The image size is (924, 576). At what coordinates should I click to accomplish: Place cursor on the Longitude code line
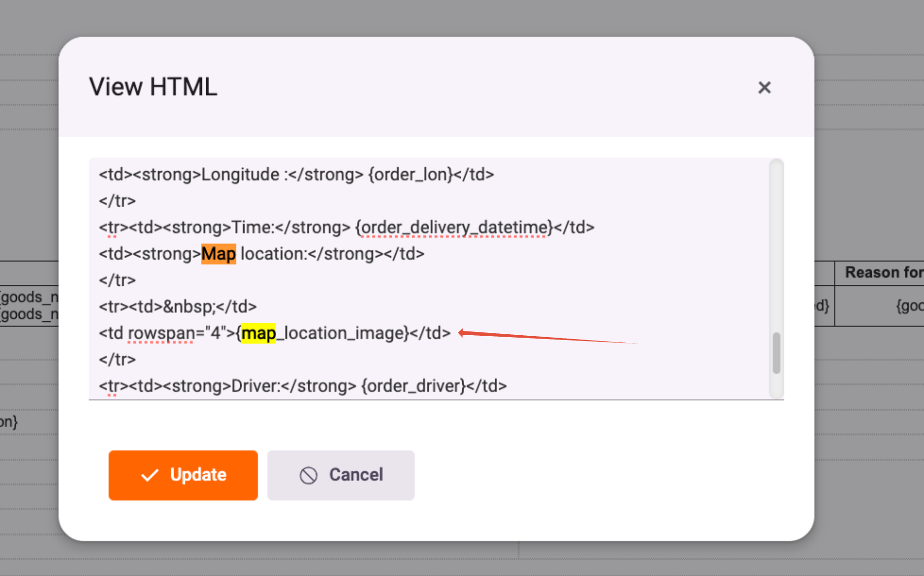pyautogui.click(x=240, y=175)
